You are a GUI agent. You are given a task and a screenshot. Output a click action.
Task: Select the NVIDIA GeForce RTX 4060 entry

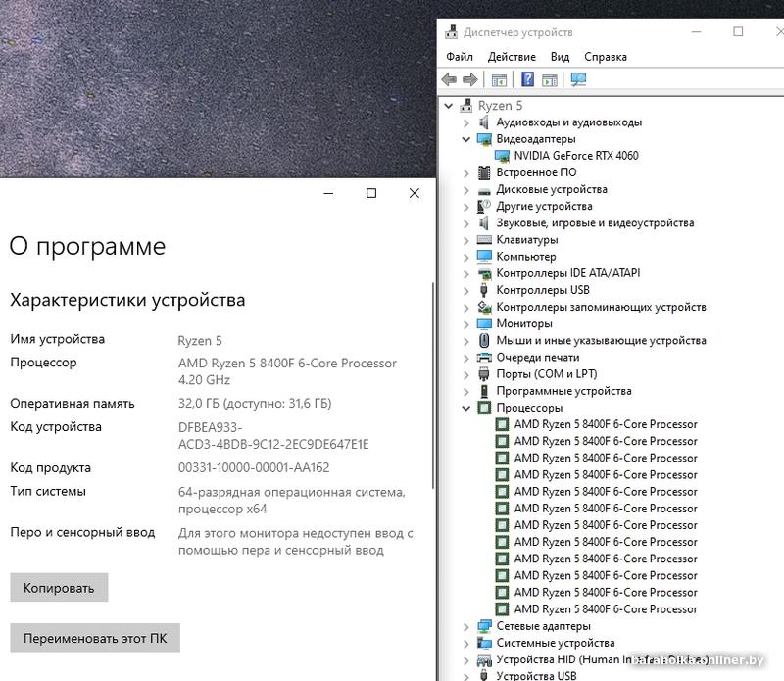576,156
